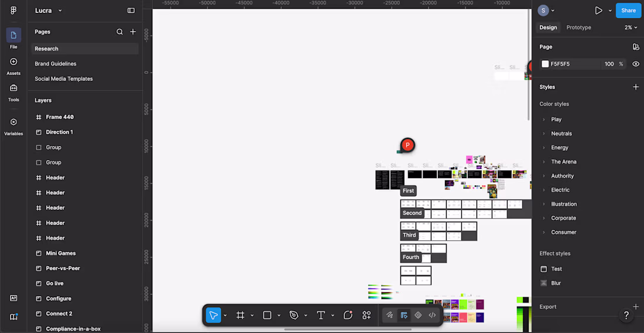
Task: Toggle page background visibility eye icon
Action: click(636, 64)
